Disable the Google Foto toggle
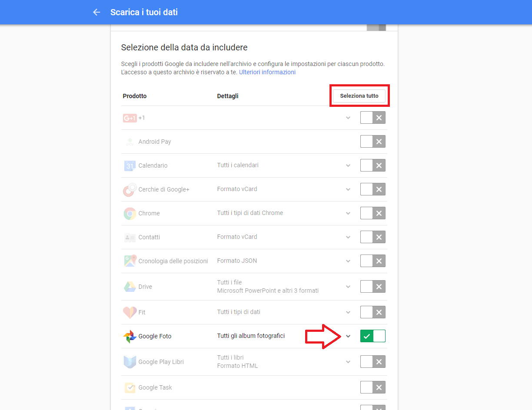Image resolution: width=532 pixels, height=410 pixels. pos(373,336)
